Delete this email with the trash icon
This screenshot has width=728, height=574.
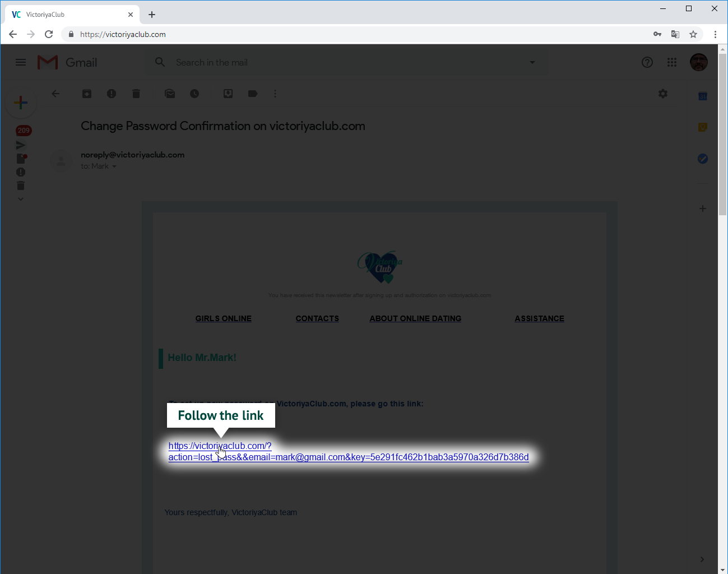[136, 94]
